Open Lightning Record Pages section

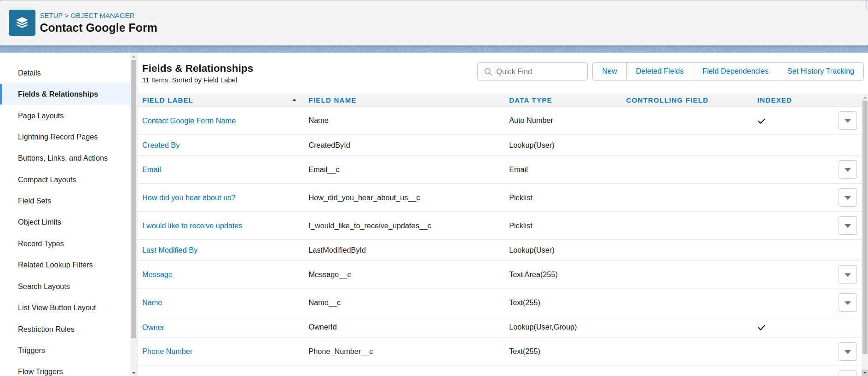pos(58,137)
